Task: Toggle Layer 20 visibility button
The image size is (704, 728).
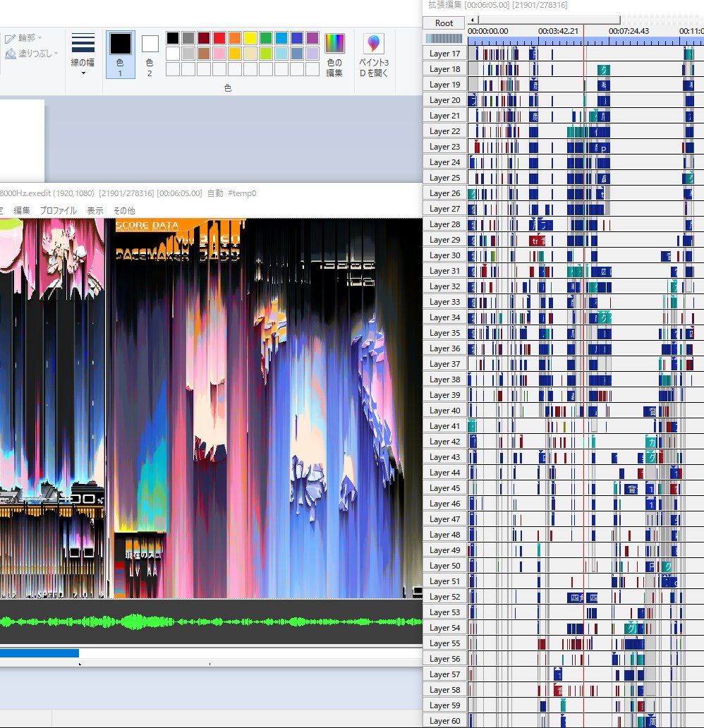Action: point(444,100)
